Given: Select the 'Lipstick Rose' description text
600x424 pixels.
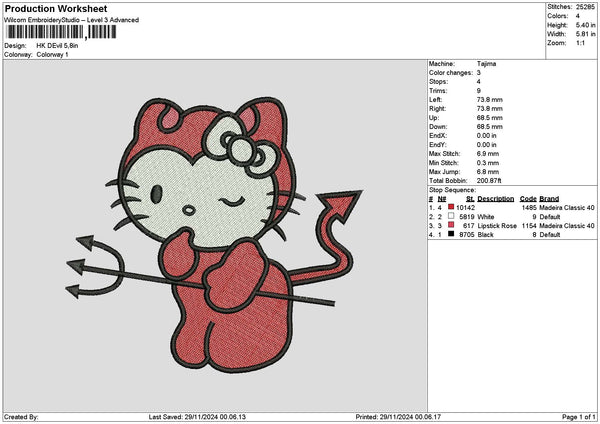Looking at the screenshot, I should pyautogui.click(x=497, y=226).
